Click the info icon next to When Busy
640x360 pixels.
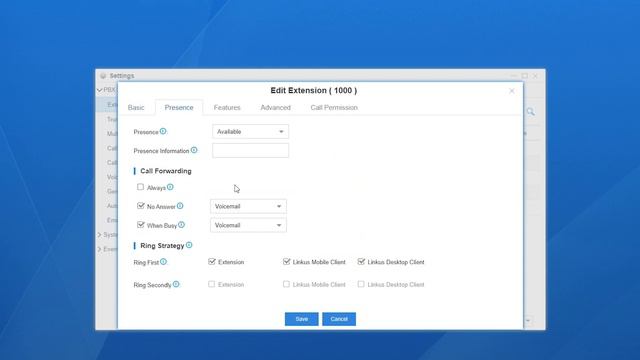(x=182, y=225)
